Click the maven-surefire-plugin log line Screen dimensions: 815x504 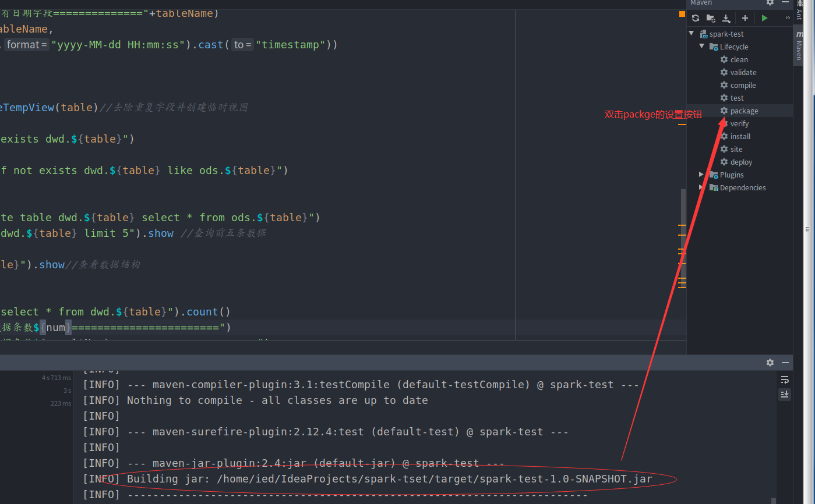[x=326, y=432]
